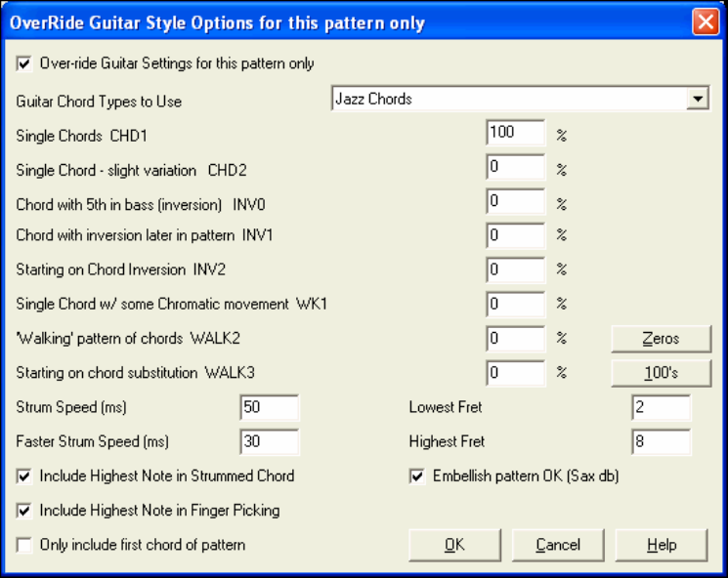
Task: Click the Jazz Chords combo box field
Action: coord(507,99)
